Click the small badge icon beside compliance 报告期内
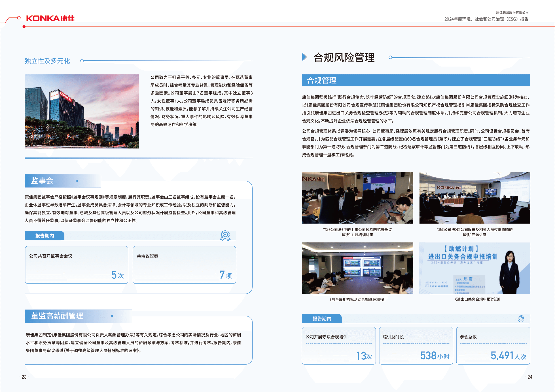The image size is (555, 392). point(521,318)
